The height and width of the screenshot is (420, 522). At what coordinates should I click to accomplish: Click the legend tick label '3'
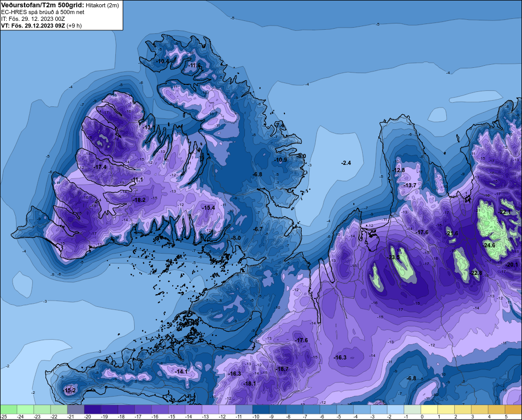473,417
